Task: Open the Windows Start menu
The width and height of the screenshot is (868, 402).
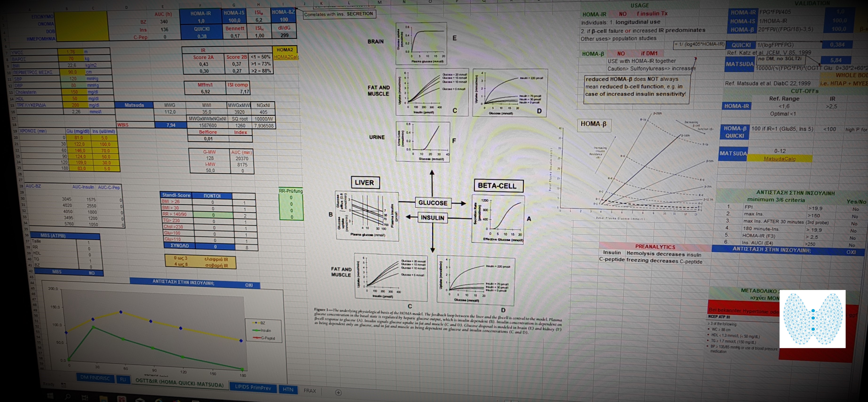Action: click(x=51, y=397)
